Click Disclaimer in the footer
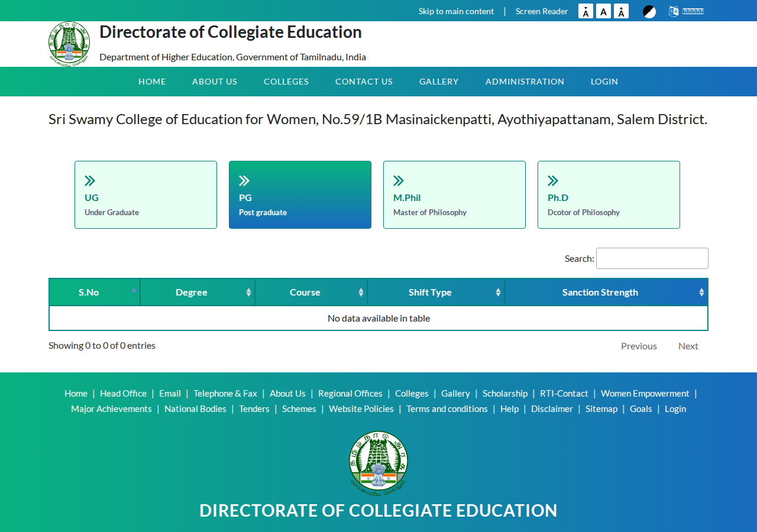The width and height of the screenshot is (757, 532). coord(552,408)
